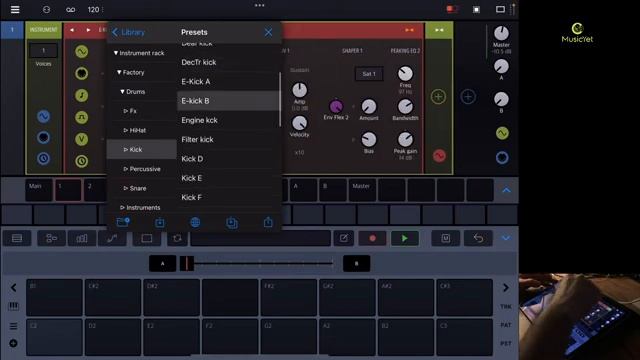Select the Master track slot
This screenshot has height=360, width=640.
click(x=362, y=190)
